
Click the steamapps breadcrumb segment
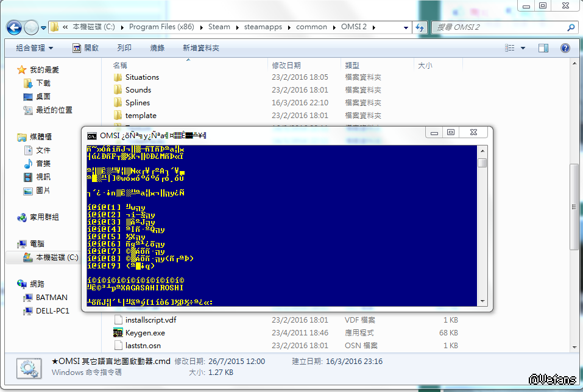(x=263, y=27)
